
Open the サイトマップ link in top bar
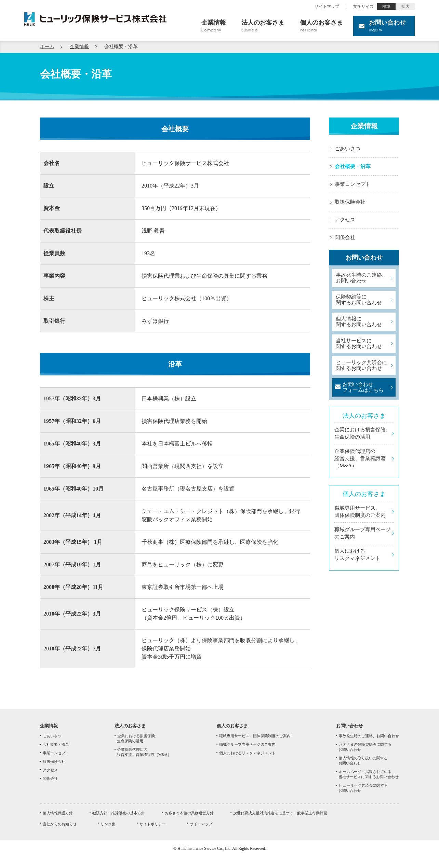(x=327, y=6)
